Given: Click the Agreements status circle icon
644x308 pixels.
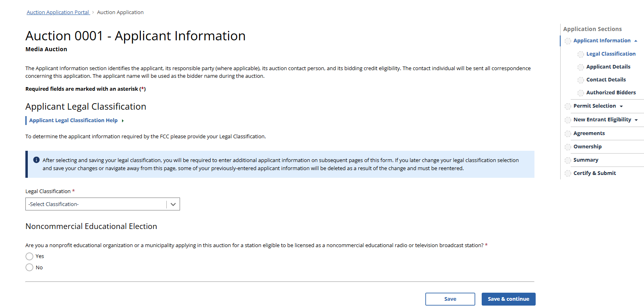Looking at the screenshot, I should [568, 134].
